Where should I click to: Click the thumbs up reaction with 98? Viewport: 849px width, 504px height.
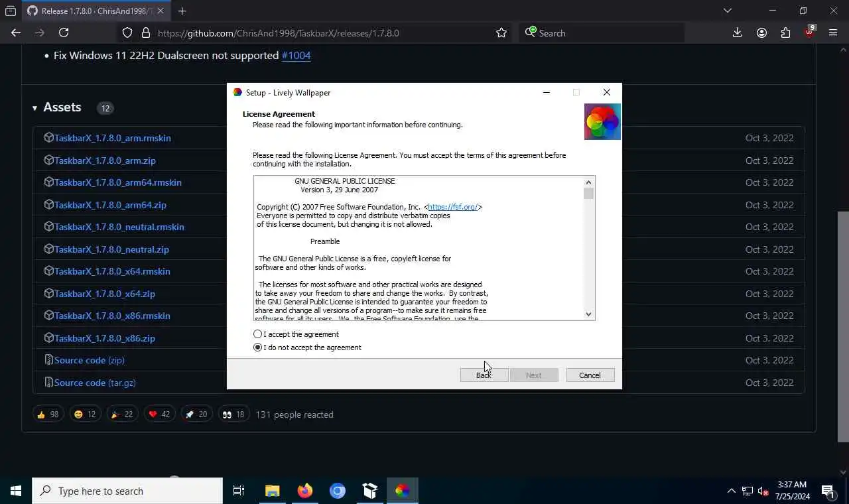click(x=48, y=414)
